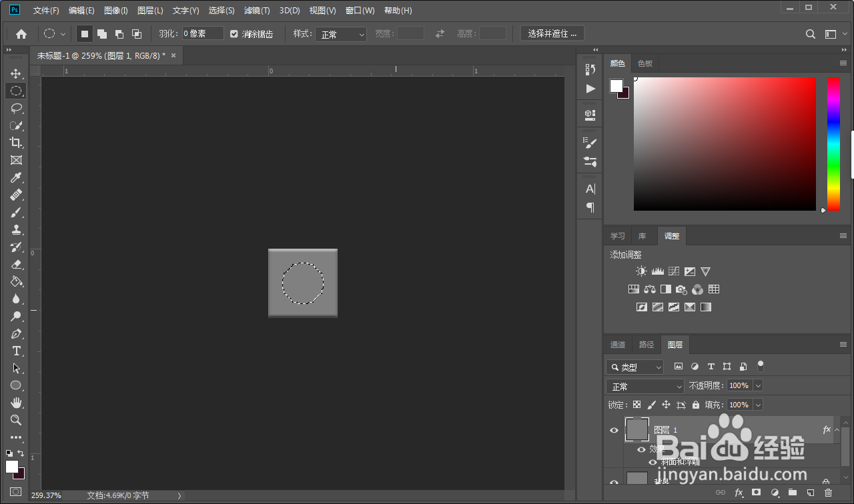
Task: Select the Lasso tool
Action: coord(16,108)
